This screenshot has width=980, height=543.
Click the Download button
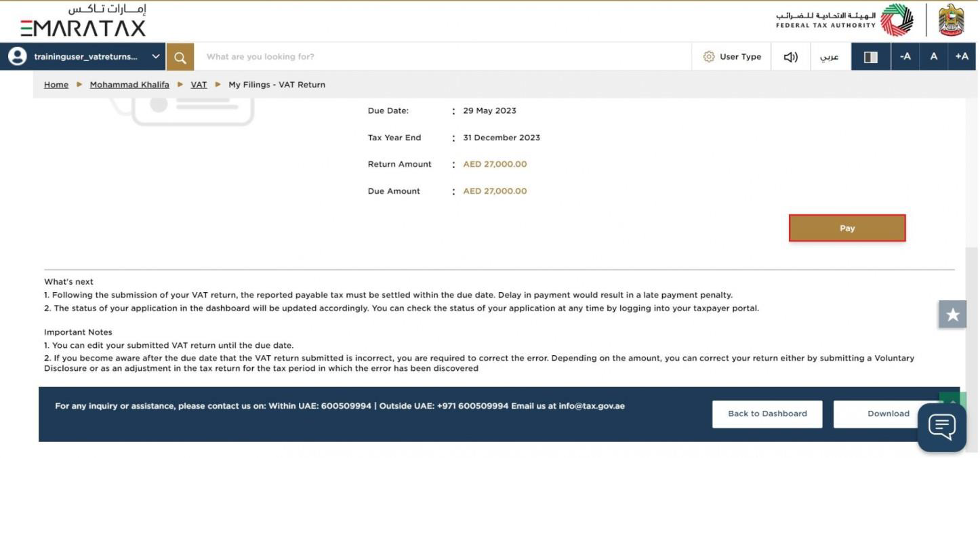[888, 414]
